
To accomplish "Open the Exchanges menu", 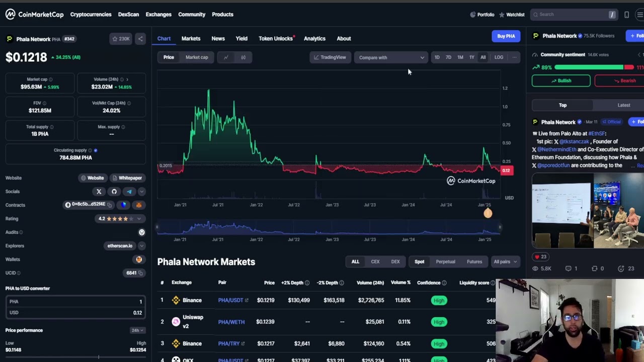I will click(x=158, y=15).
